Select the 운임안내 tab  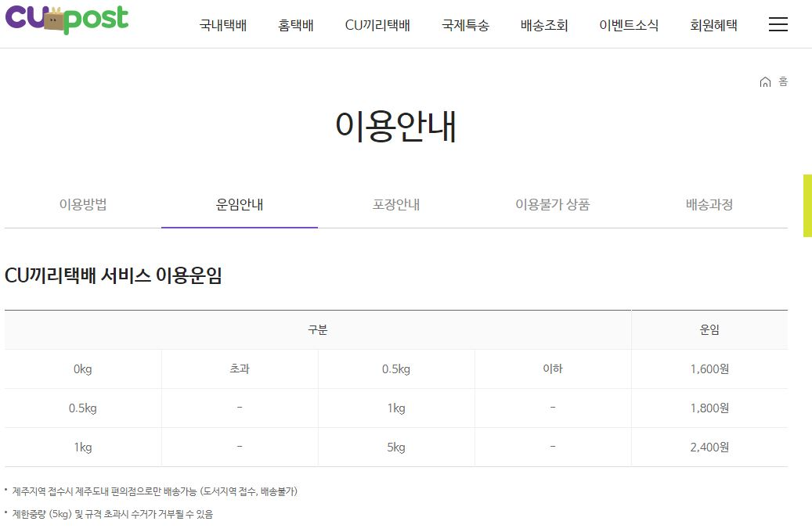[x=240, y=204]
